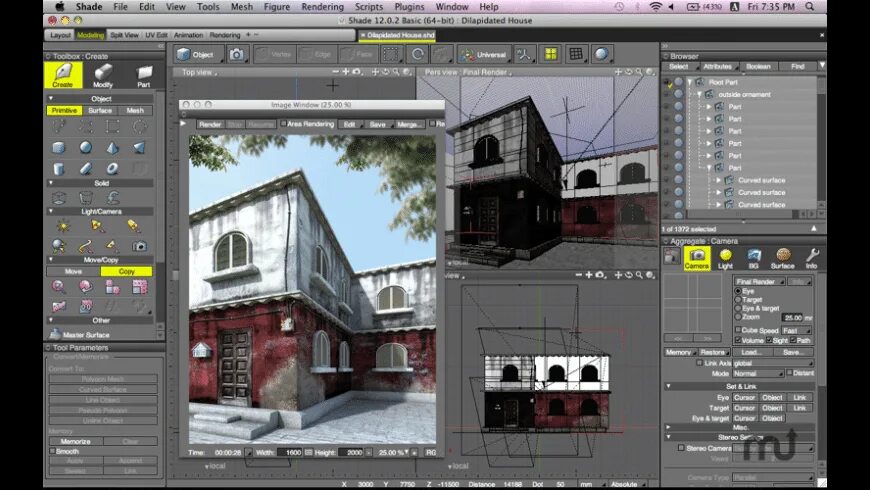The width and height of the screenshot is (870, 490).
Task: Select the capsule primitive tool
Action: tap(85, 169)
